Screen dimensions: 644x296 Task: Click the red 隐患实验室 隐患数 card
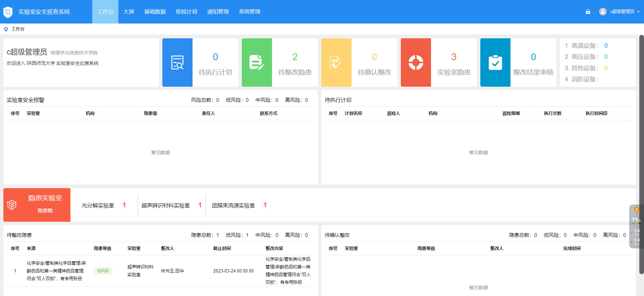pos(37,205)
